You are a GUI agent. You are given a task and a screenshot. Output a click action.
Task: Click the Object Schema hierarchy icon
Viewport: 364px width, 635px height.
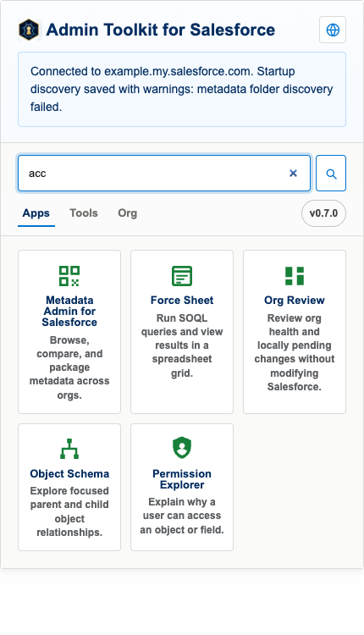coord(69,449)
